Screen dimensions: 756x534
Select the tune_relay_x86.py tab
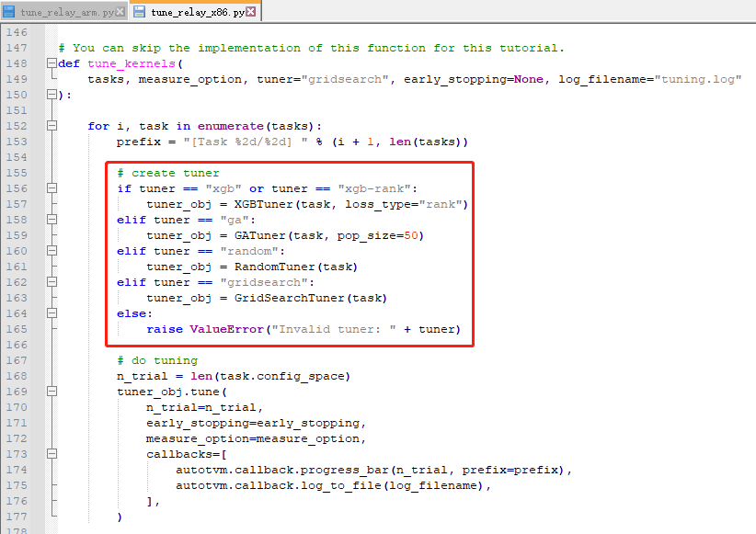(198, 12)
